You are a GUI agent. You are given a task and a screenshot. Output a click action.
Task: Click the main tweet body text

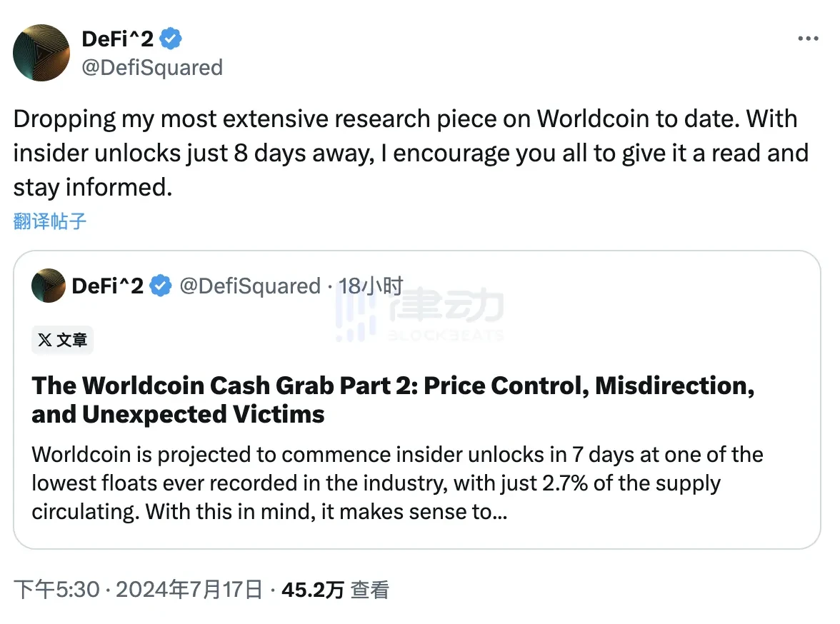[411, 153]
